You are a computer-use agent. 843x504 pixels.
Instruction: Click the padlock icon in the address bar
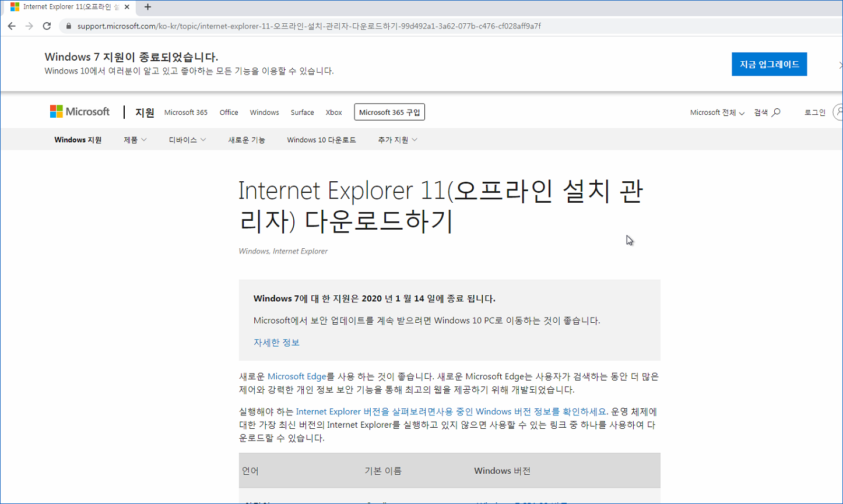(x=68, y=26)
